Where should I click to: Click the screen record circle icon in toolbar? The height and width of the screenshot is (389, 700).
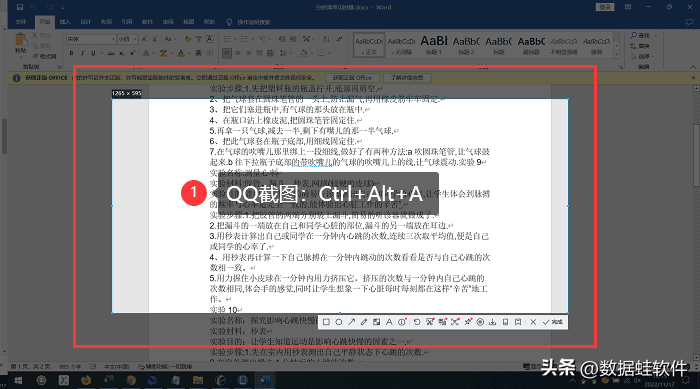point(480,322)
